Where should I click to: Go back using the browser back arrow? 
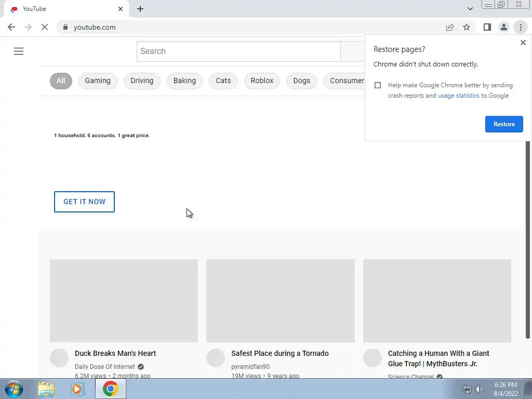pyautogui.click(x=11, y=27)
